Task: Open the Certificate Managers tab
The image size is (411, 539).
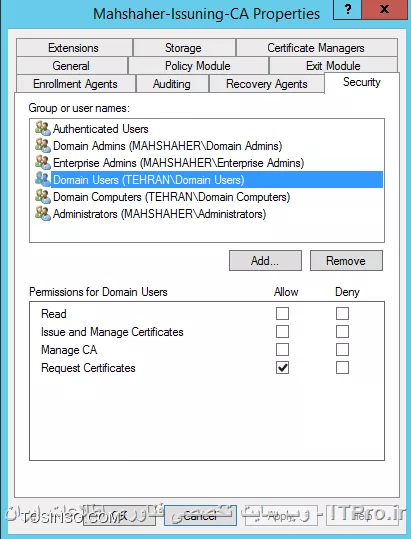Action: pyautogui.click(x=316, y=48)
